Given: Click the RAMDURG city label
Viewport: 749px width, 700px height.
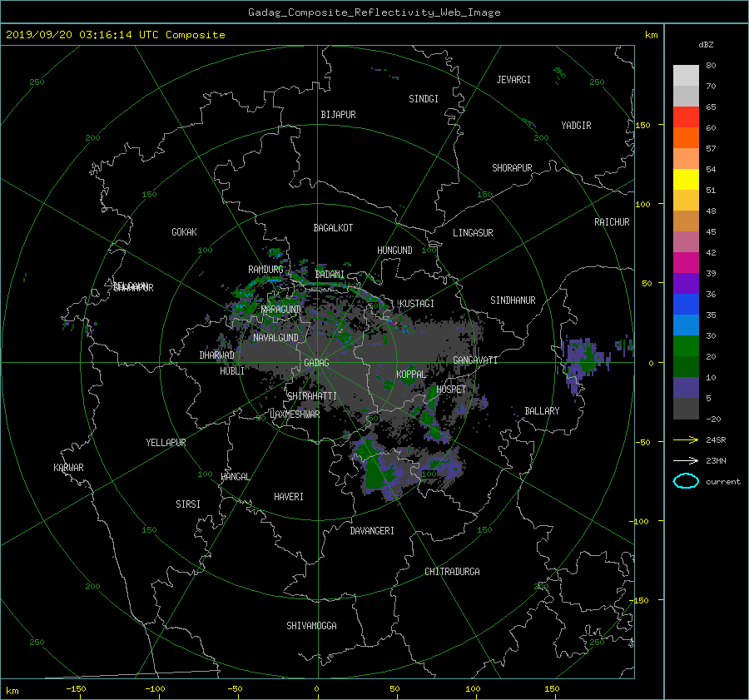Looking at the screenshot, I should click(x=265, y=270).
